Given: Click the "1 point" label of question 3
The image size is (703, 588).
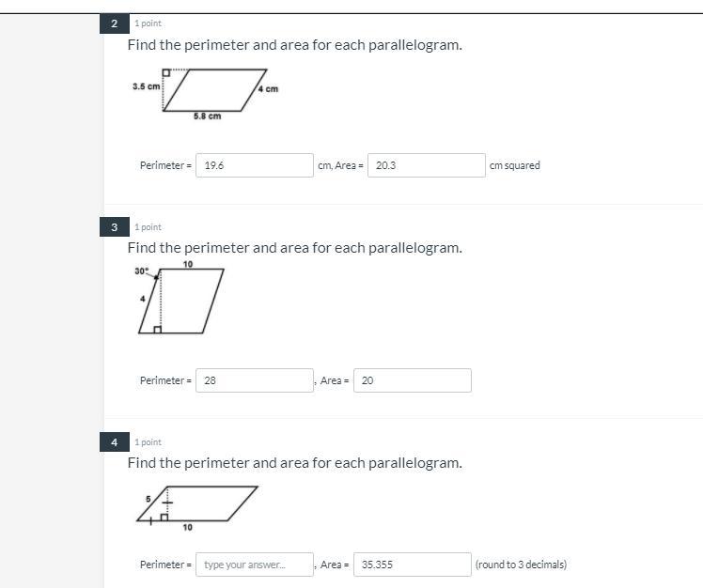Looking at the screenshot, I should point(148,227).
